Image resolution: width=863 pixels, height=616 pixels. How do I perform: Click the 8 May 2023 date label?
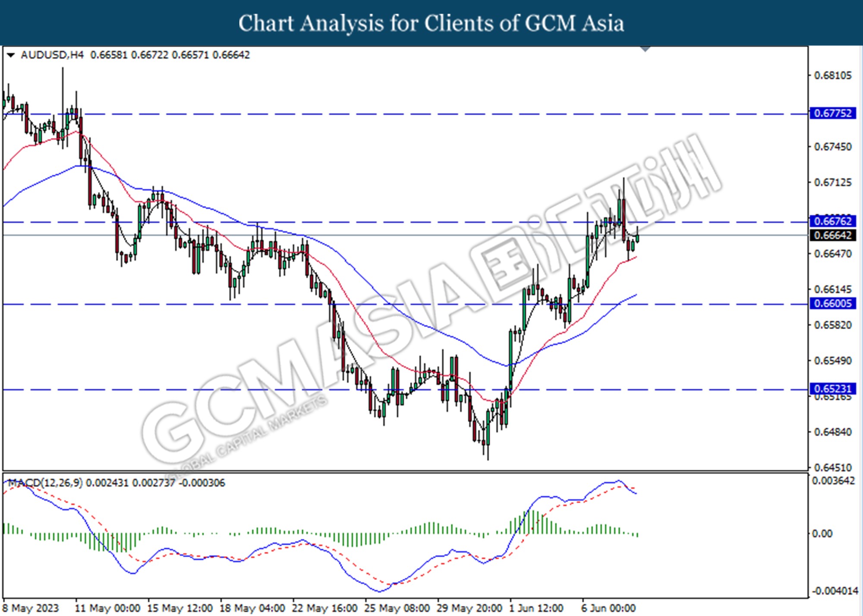[x=31, y=608]
